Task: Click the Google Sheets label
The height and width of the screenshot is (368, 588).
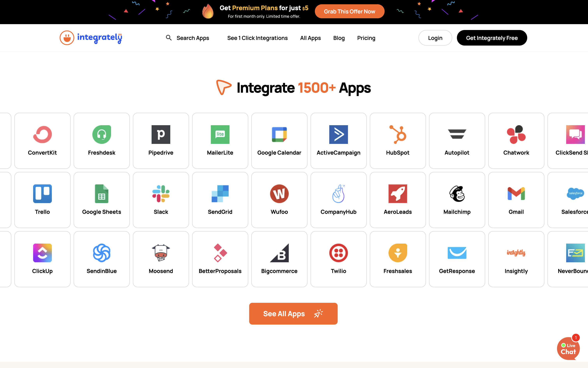Action: click(102, 212)
